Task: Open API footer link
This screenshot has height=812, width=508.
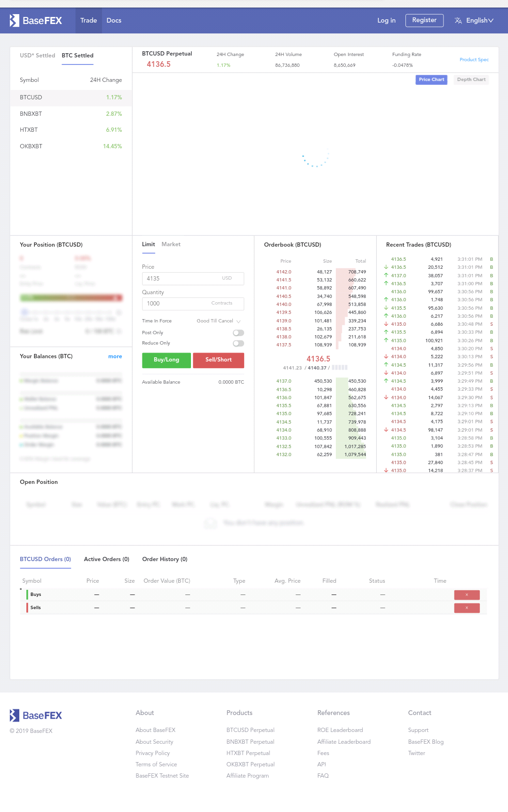Action: (322, 764)
